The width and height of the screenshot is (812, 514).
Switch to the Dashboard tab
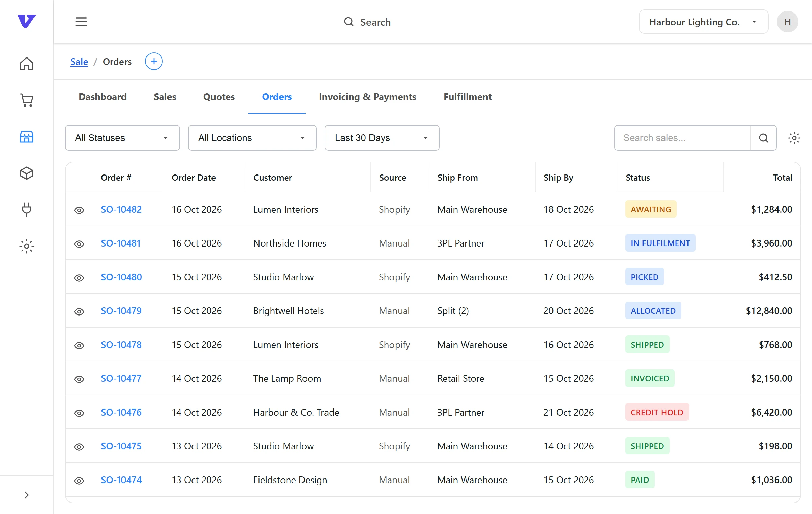(x=103, y=97)
